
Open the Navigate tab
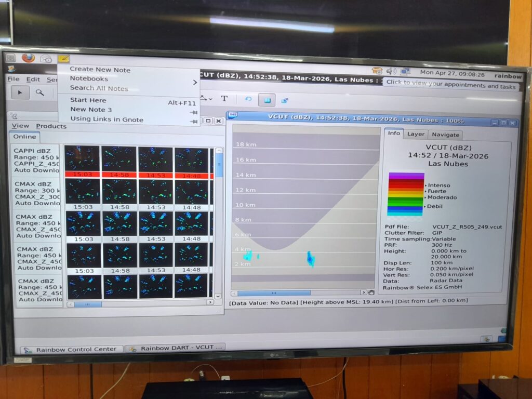tap(445, 135)
